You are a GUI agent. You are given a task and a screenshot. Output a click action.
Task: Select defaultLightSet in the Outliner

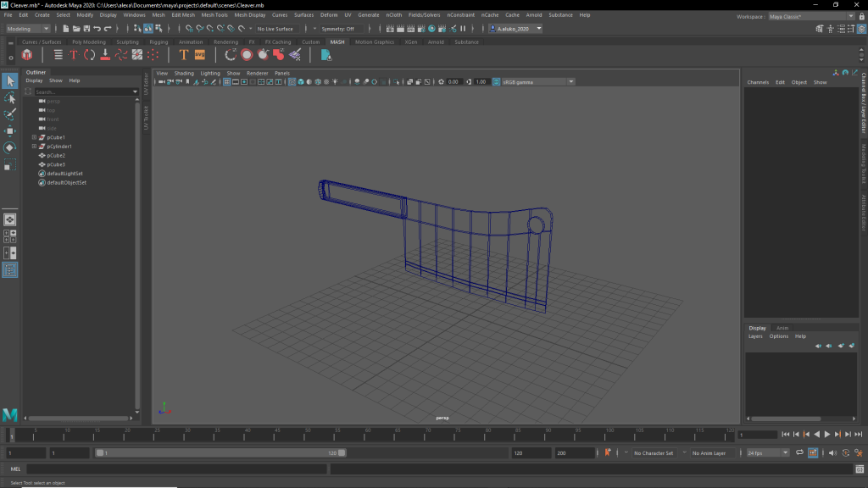(64, 174)
